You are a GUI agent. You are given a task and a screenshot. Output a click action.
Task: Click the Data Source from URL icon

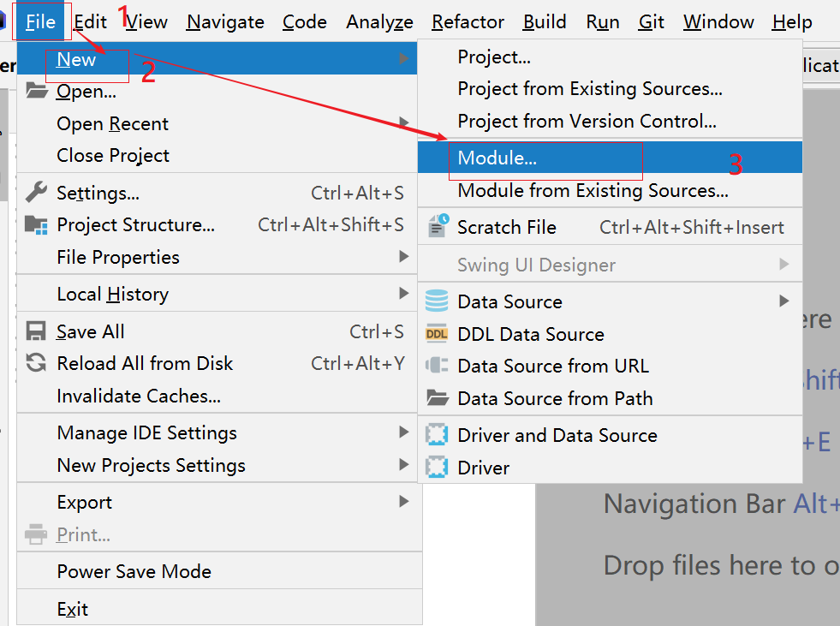click(437, 366)
